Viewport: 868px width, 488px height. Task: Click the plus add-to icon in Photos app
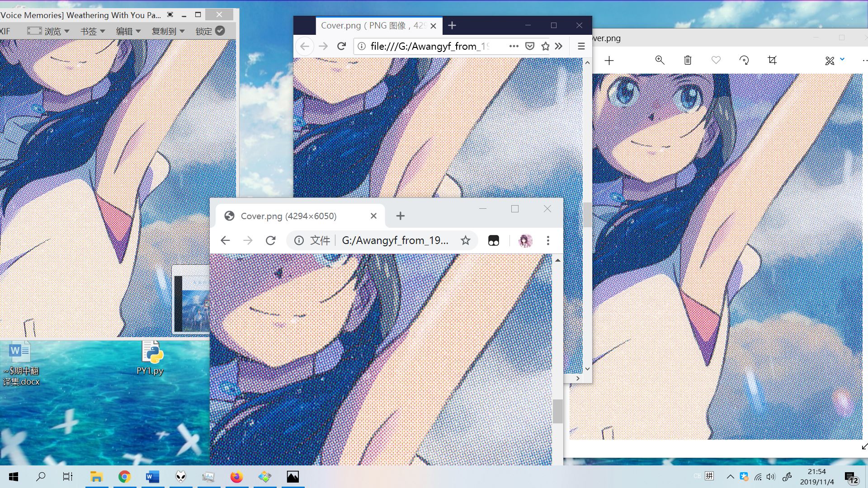click(609, 61)
